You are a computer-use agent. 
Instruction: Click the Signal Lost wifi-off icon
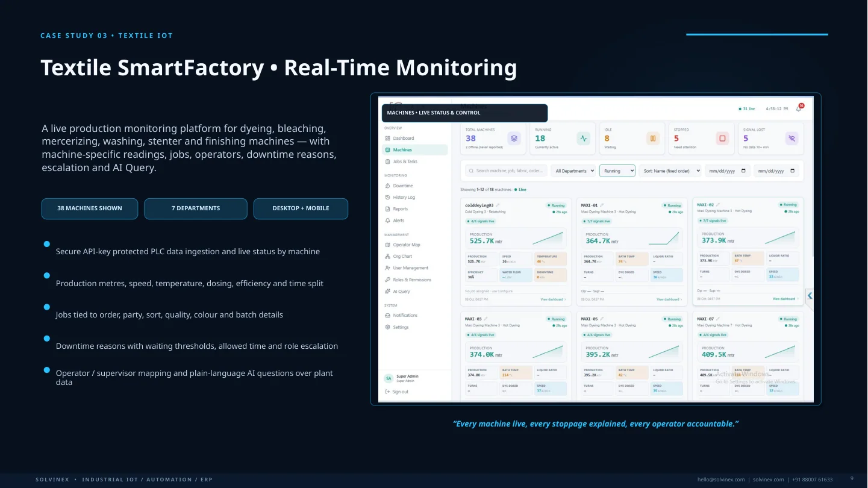click(792, 139)
